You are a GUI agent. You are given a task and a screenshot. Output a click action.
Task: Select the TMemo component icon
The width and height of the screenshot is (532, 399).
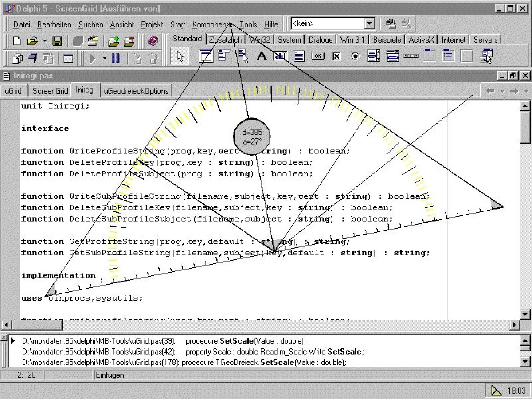tap(298, 56)
